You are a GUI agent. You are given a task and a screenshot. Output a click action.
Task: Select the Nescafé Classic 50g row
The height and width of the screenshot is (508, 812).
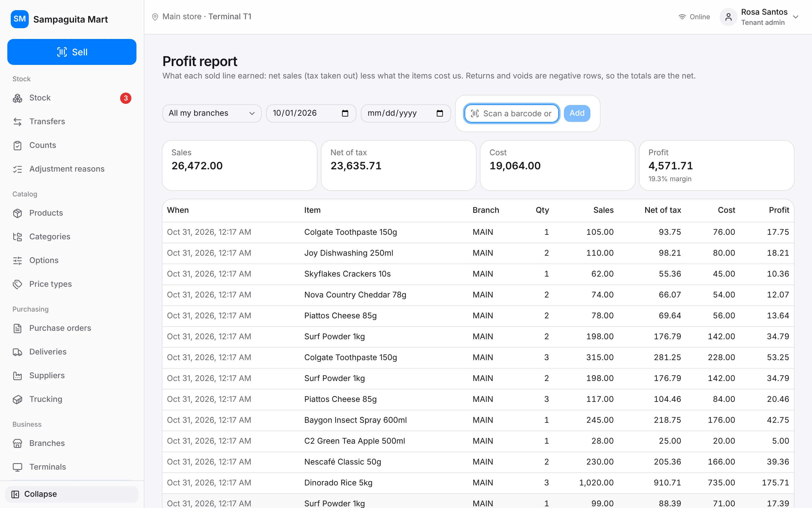tap(478, 462)
